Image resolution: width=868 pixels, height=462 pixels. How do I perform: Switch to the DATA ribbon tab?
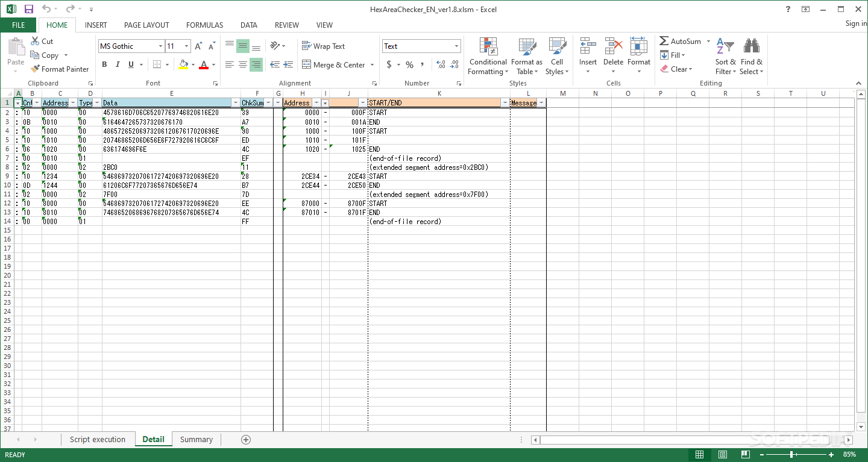(x=249, y=25)
